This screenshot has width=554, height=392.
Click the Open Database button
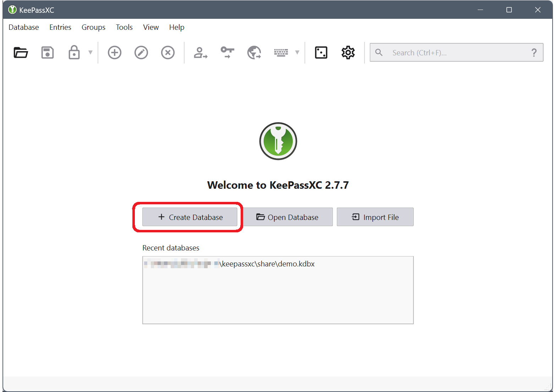[x=288, y=217]
